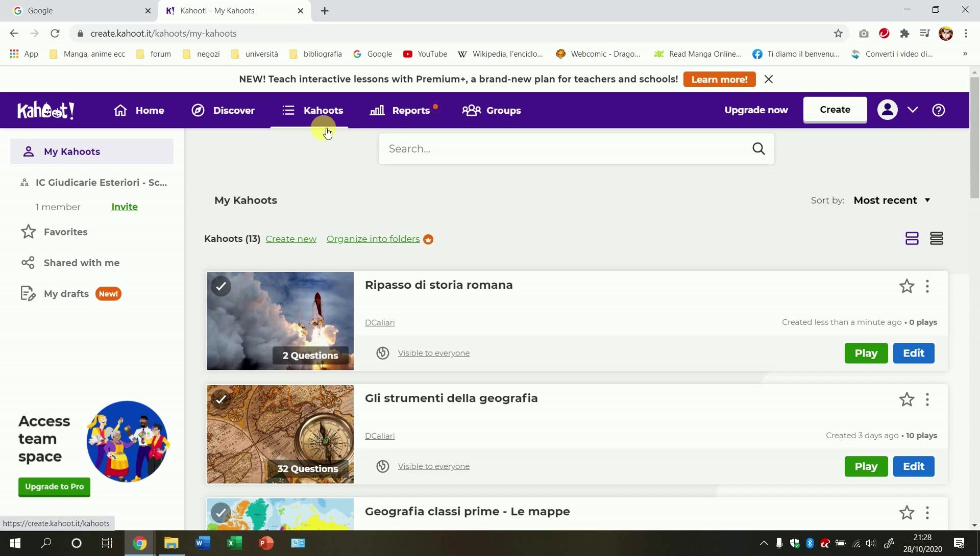980x556 pixels.
Task: Click the Windows Start button
Action: point(15,543)
